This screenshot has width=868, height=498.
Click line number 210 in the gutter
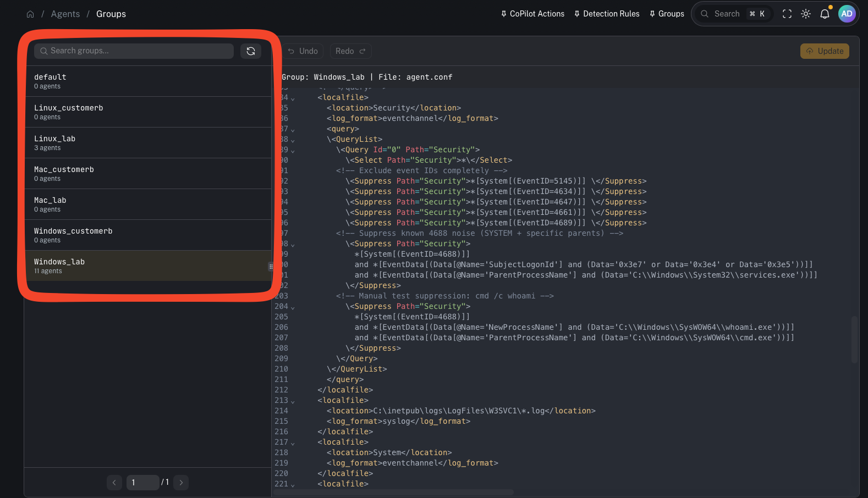point(281,369)
